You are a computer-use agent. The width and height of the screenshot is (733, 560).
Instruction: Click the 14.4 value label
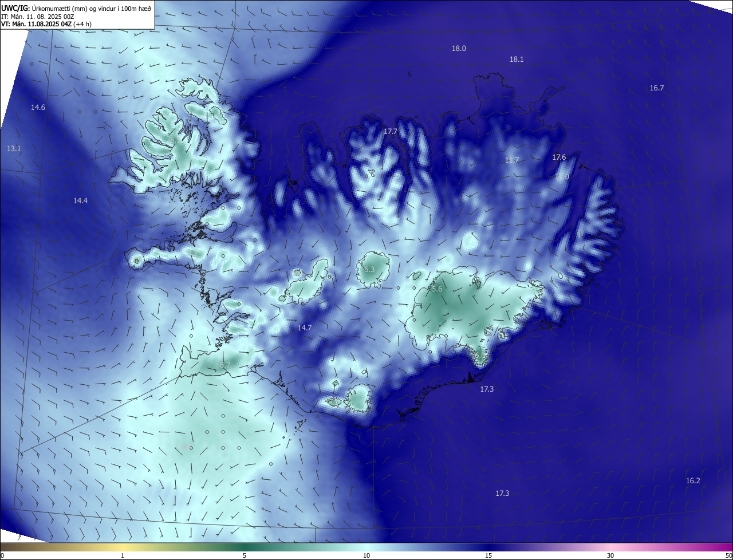pos(80,201)
